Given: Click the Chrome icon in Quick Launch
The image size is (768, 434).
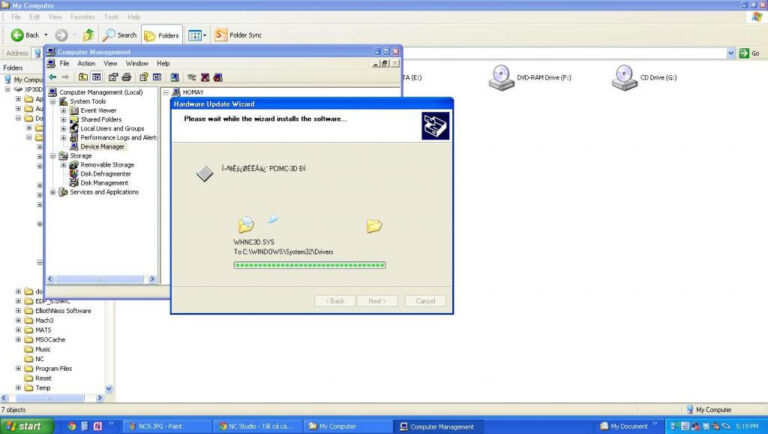Looking at the screenshot, I should (x=72, y=427).
